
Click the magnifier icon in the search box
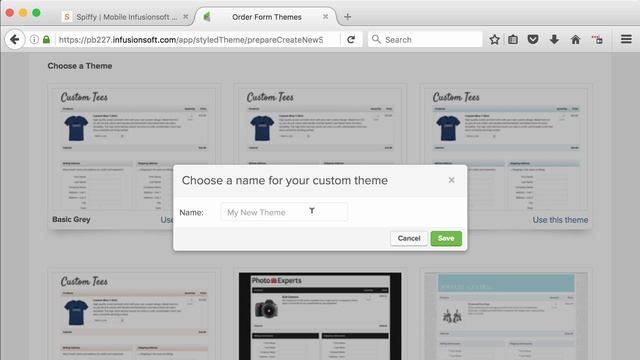click(x=376, y=39)
